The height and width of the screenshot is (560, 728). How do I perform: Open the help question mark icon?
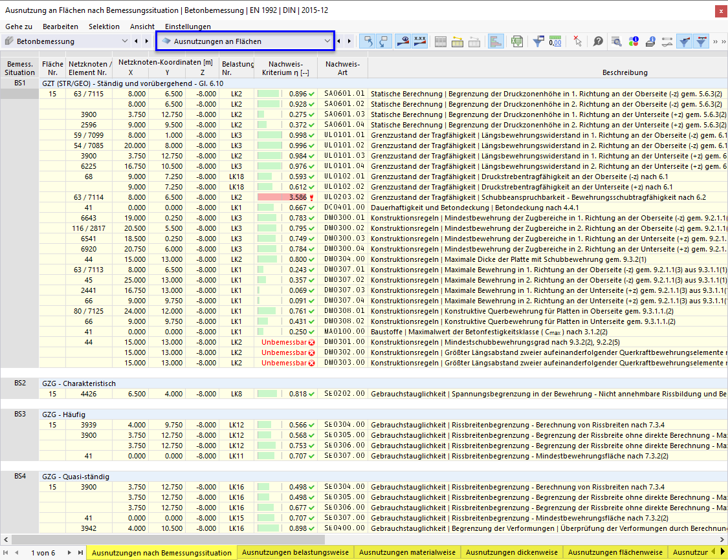click(x=598, y=41)
